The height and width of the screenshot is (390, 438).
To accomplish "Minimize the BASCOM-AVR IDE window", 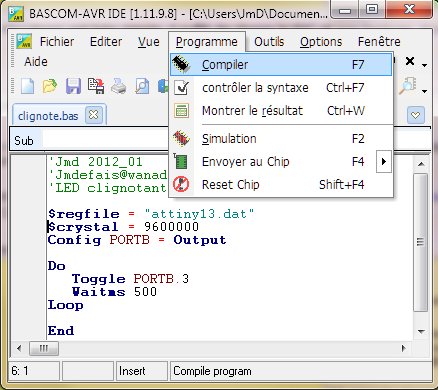I will pos(345,10).
